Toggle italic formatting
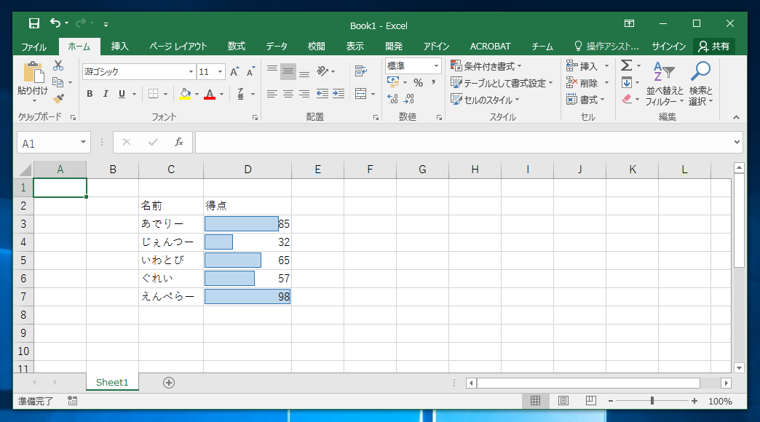760x422 pixels. point(106,94)
